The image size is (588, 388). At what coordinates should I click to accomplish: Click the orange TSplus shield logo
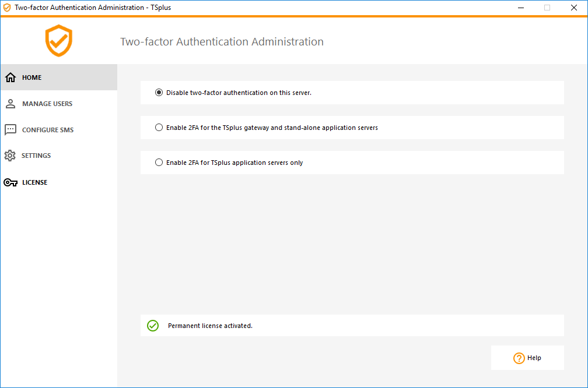click(x=58, y=41)
